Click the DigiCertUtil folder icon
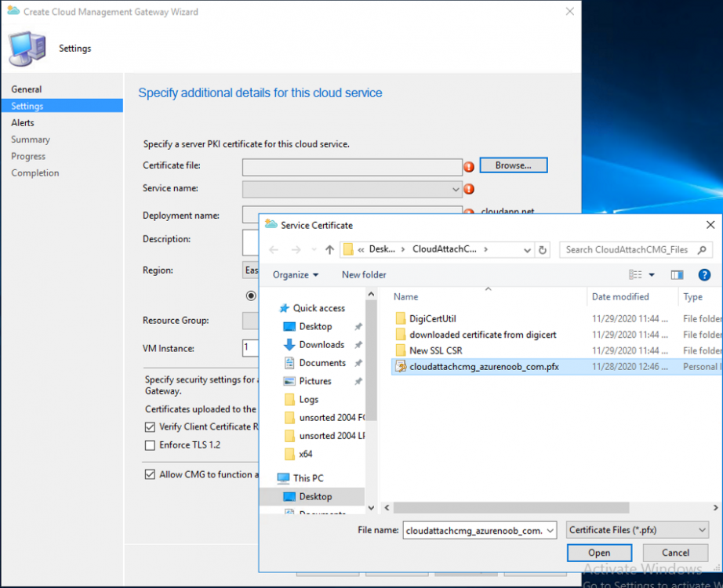 [x=401, y=318]
